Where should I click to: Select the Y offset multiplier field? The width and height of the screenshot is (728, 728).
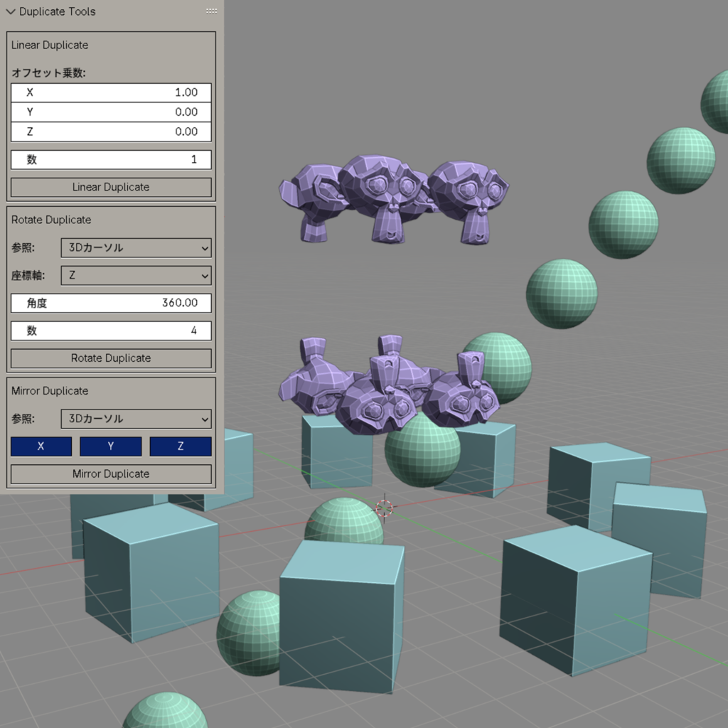tap(111, 112)
